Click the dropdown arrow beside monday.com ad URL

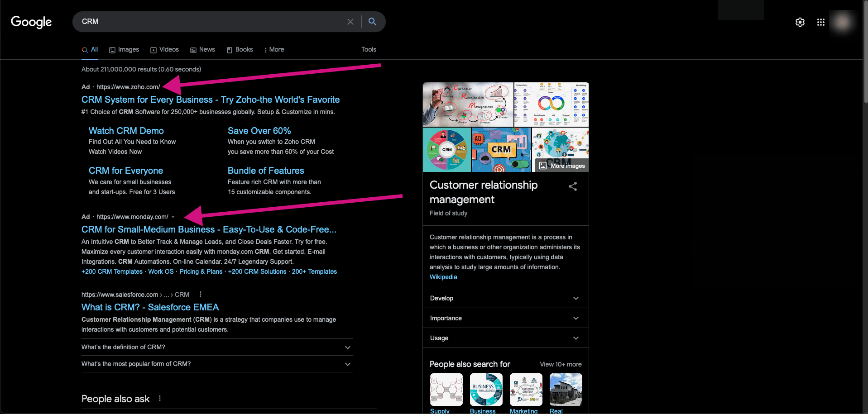coord(173,217)
